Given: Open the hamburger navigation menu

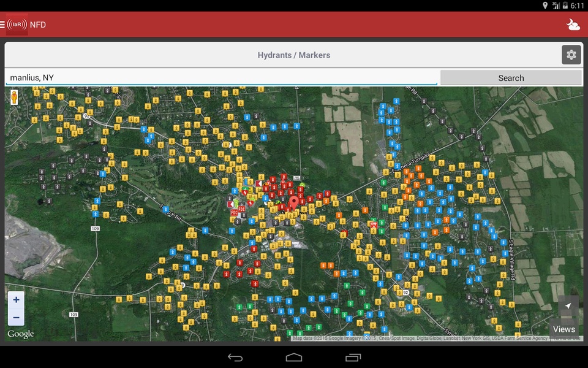Looking at the screenshot, I should click(2, 25).
